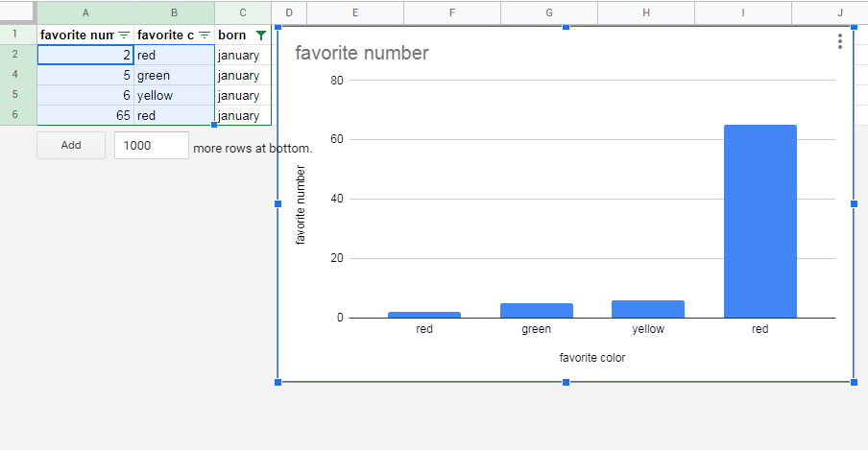Open the favorite number column filter

(x=124, y=35)
